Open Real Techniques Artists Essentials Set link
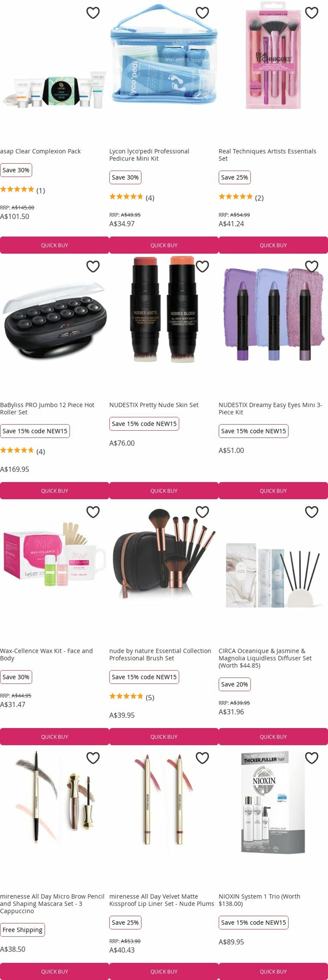 268,155
